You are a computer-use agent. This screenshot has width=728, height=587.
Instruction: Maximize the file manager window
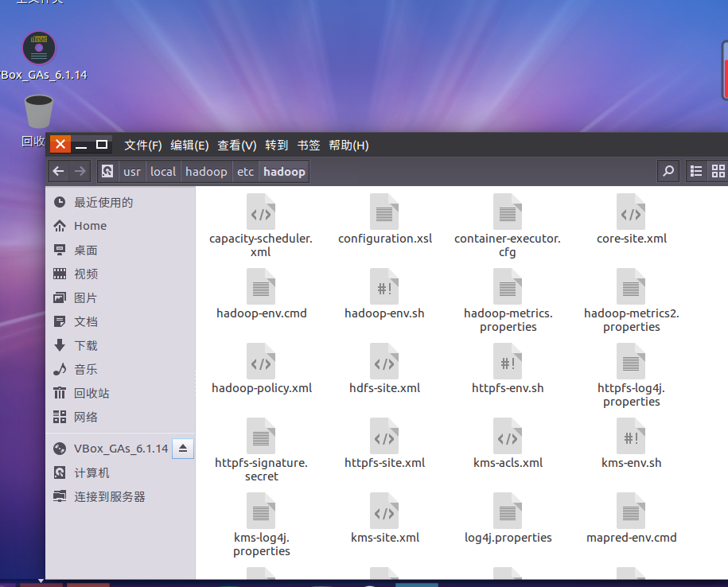point(102,144)
